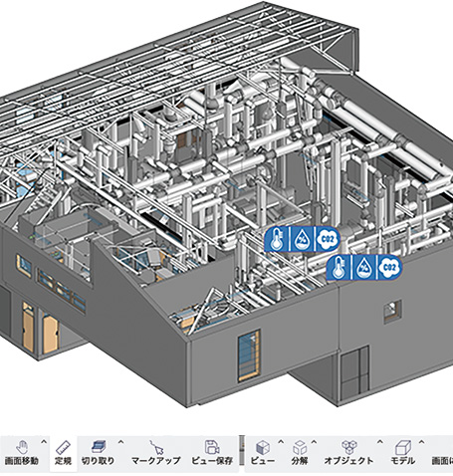The width and height of the screenshot is (453, 476).
Task: Click the lower CO2 sensor marker
Action: (389, 268)
